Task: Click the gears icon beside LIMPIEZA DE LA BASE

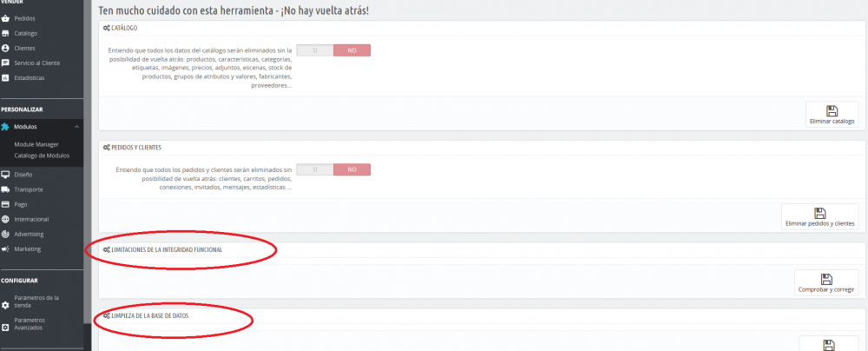Action: coord(106,315)
